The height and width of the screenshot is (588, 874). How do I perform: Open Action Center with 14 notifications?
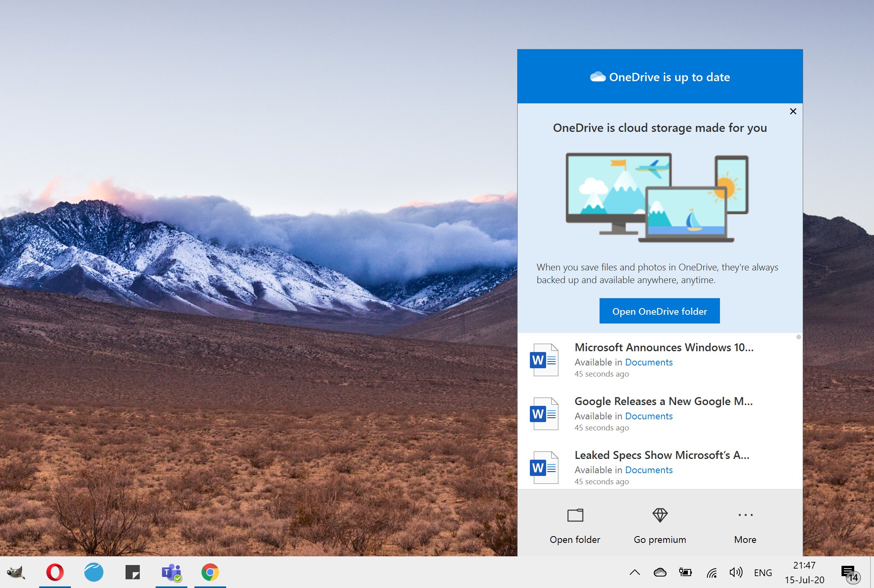[x=850, y=574]
